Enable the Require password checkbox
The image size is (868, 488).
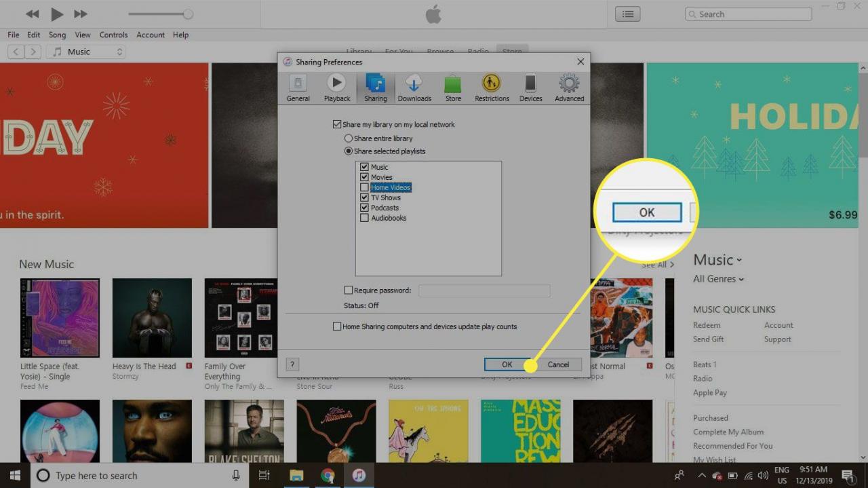tap(349, 290)
